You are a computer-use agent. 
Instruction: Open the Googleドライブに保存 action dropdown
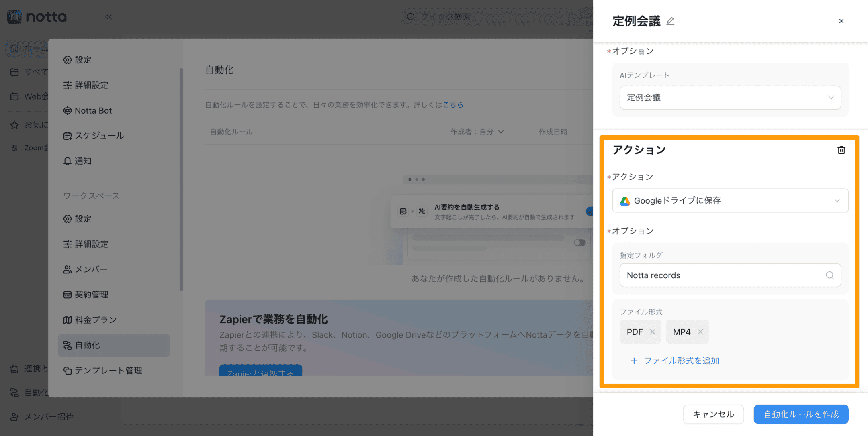click(x=730, y=200)
